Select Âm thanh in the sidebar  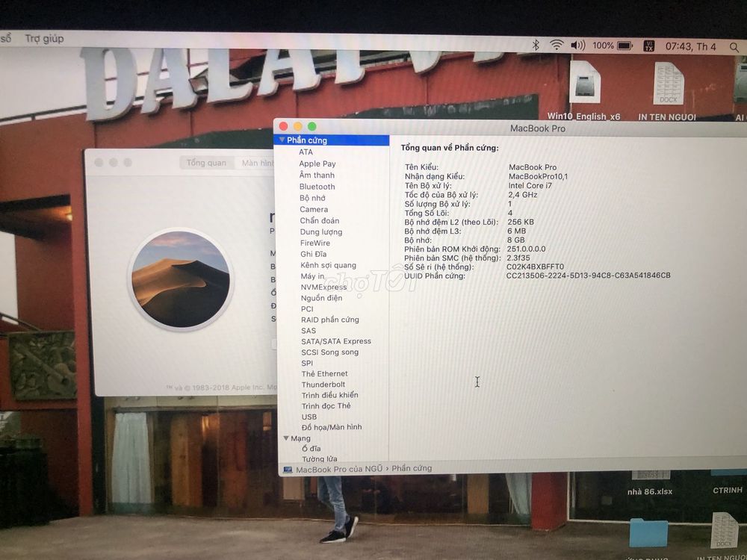(x=317, y=175)
